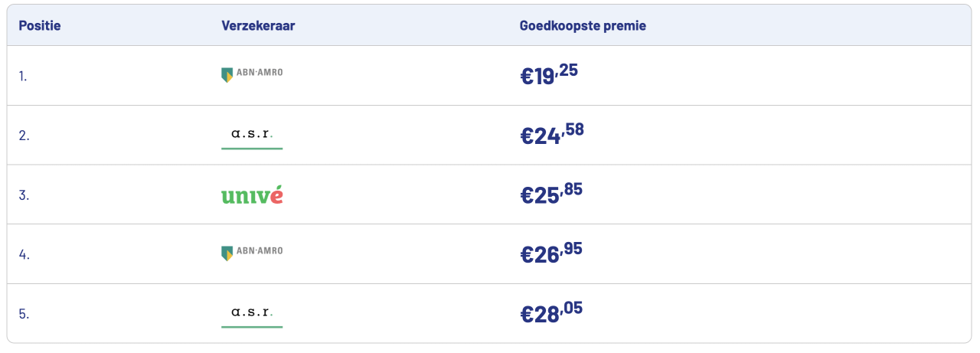The image size is (980, 353).
Task: Select the Positie column header
Action: pyautogui.click(x=40, y=25)
